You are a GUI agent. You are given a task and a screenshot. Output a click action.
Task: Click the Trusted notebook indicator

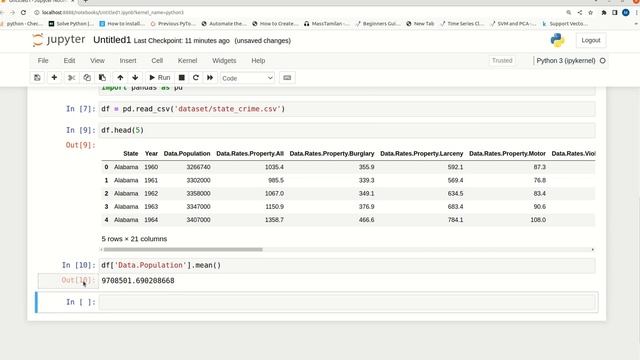pyautogui.click(x=502, y=60)
